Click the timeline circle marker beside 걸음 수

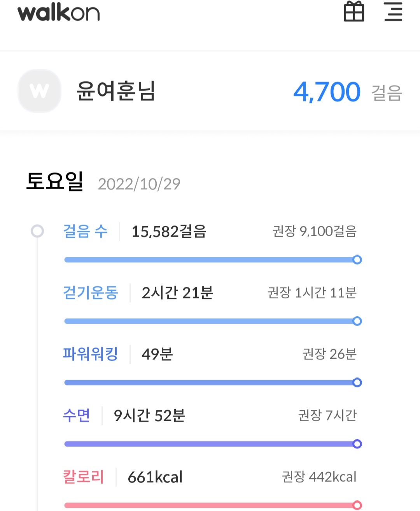coord(37,231)
